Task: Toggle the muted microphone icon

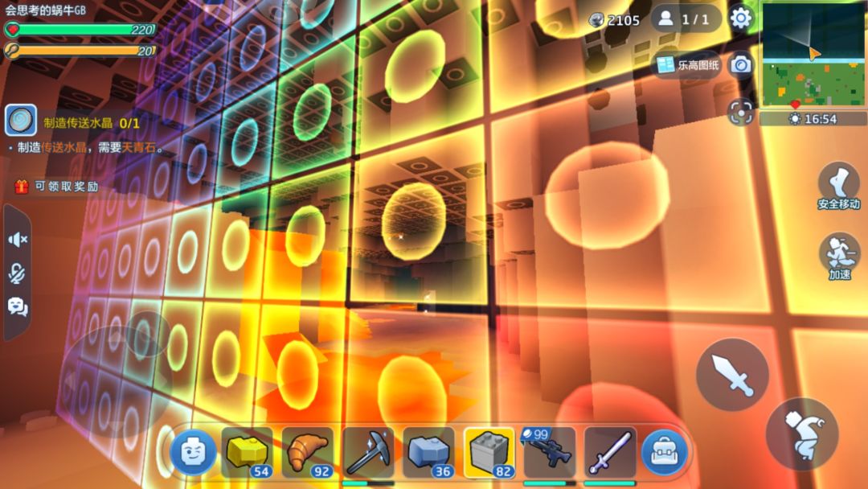Action: click(x=17, y=273)
